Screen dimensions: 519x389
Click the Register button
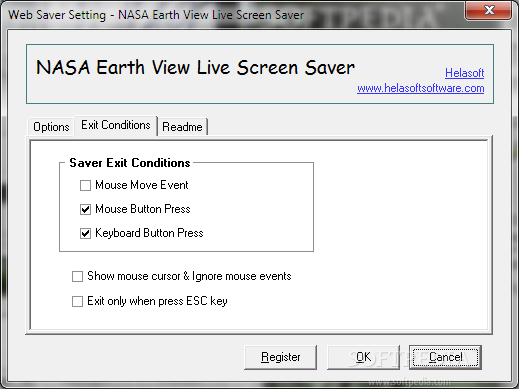click(280, 357)
